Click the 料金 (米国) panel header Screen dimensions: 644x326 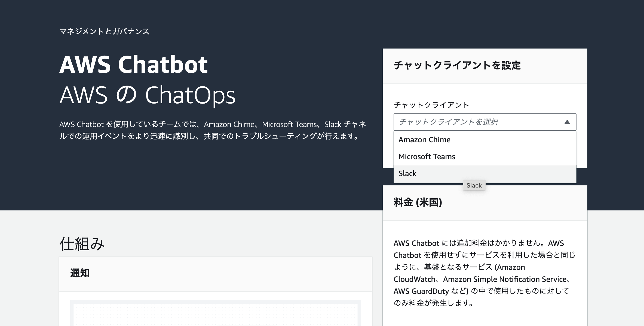(418, 202)
